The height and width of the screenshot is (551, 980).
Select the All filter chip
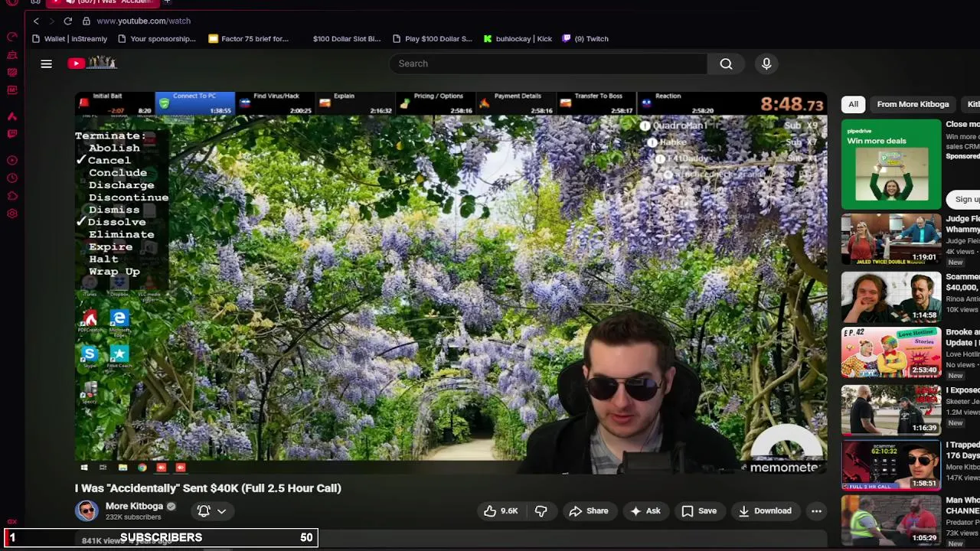coord(853,104)
